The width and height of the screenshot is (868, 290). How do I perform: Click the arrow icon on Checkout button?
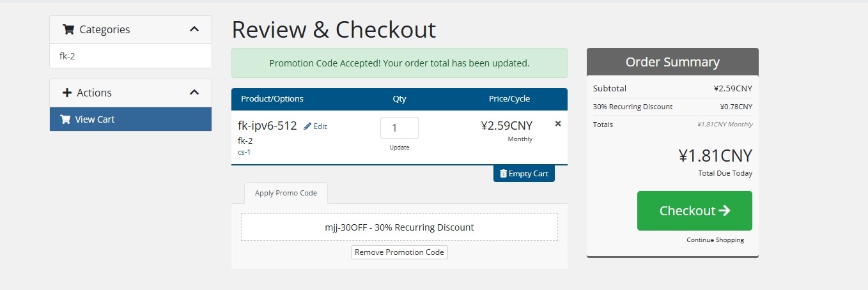pos(724,211)
